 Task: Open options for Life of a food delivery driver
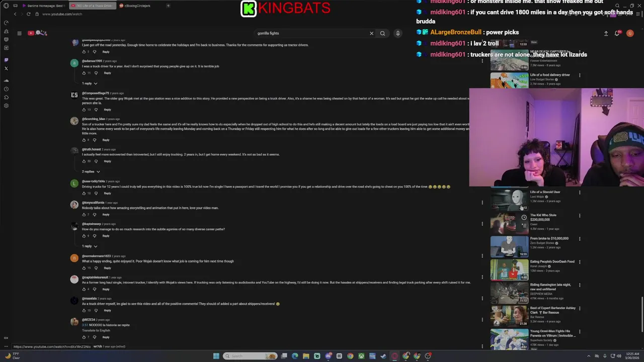(580, 75)
